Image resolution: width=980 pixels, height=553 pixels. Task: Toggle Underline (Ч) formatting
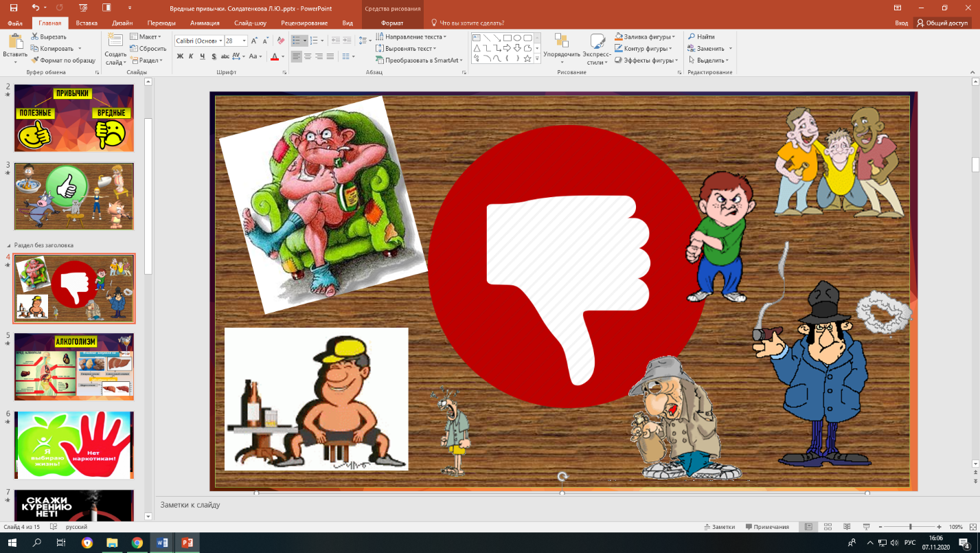[x=203, y=57]
